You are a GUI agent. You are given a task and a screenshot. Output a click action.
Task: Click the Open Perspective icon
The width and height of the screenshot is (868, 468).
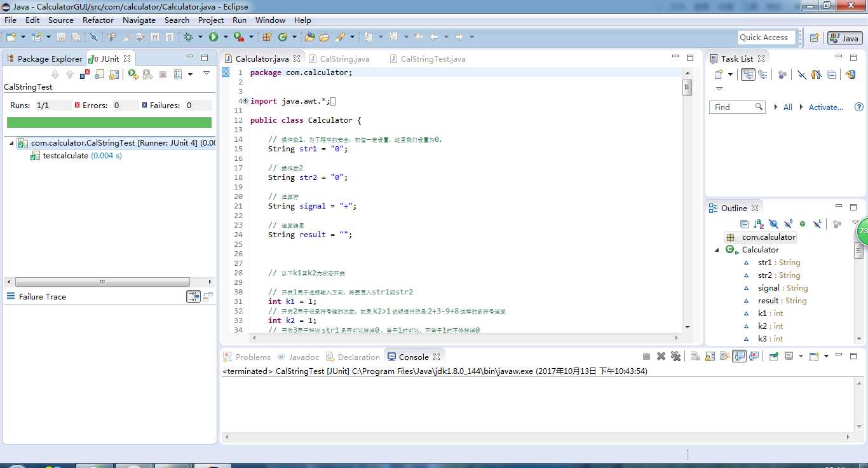pyautogui.click(x=814, y=38)
